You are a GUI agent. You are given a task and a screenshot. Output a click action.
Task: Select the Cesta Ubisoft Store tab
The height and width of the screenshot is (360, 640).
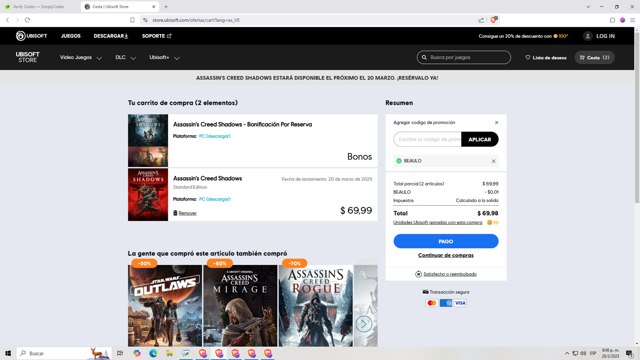[120, 7]
